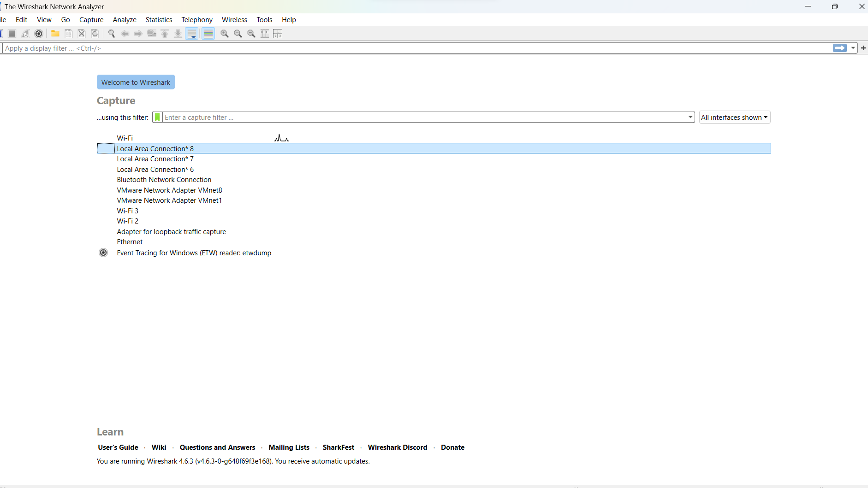
Task: Click the Donate link
Action: click(452, 447)
